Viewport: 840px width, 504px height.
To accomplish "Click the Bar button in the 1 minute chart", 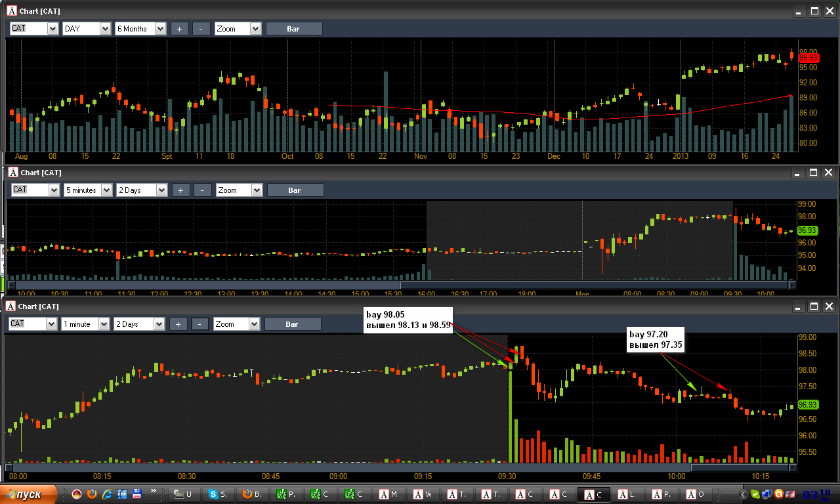I will 293,324.
